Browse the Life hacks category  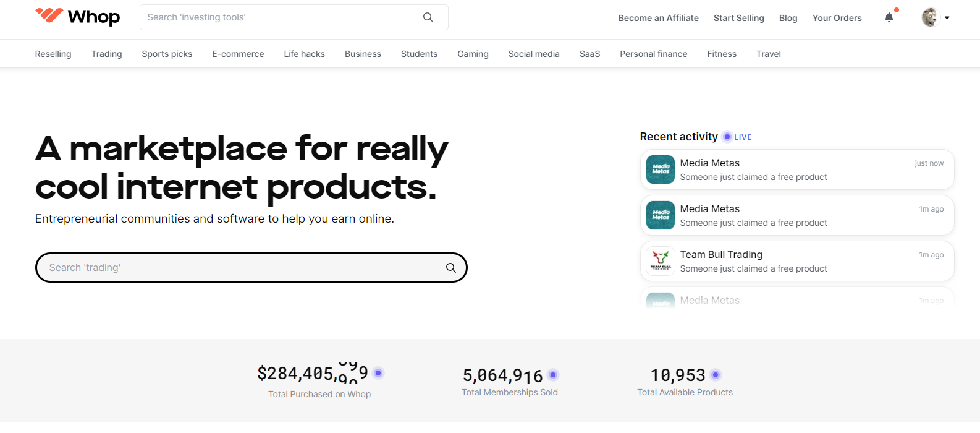305,54
